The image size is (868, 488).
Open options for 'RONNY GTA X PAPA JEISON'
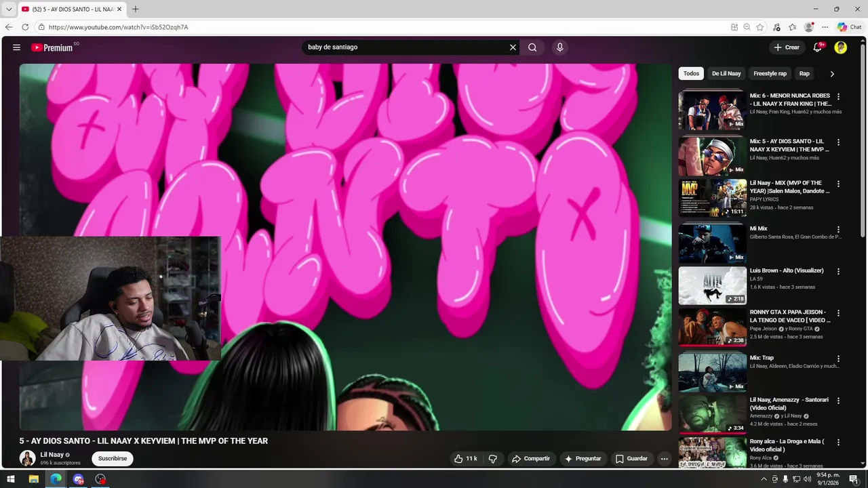[x=838, y=313]
